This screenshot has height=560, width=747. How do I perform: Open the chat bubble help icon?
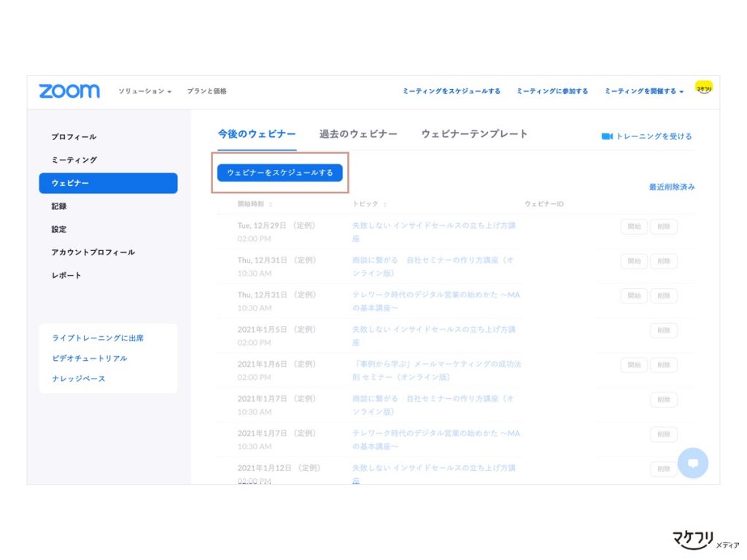pyautogui.click(x=693, y=462)
